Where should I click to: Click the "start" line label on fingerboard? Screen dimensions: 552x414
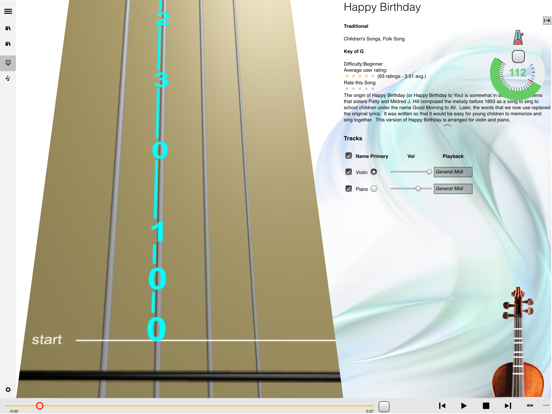tap(46, 339)
